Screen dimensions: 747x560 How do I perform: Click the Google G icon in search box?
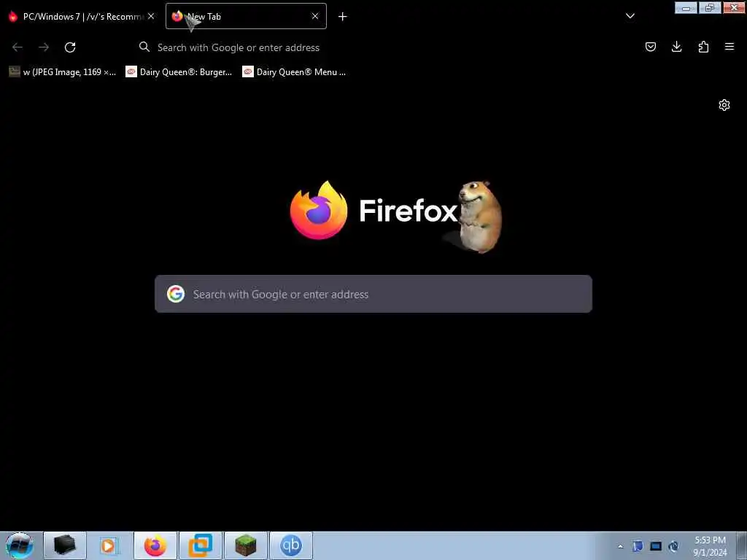click(176, 294)
